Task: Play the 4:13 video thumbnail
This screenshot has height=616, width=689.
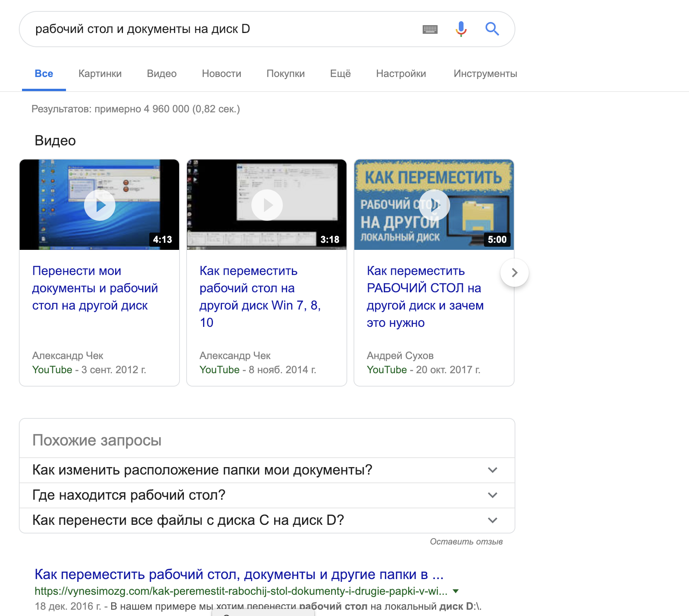Action: [x=99, y=205]
